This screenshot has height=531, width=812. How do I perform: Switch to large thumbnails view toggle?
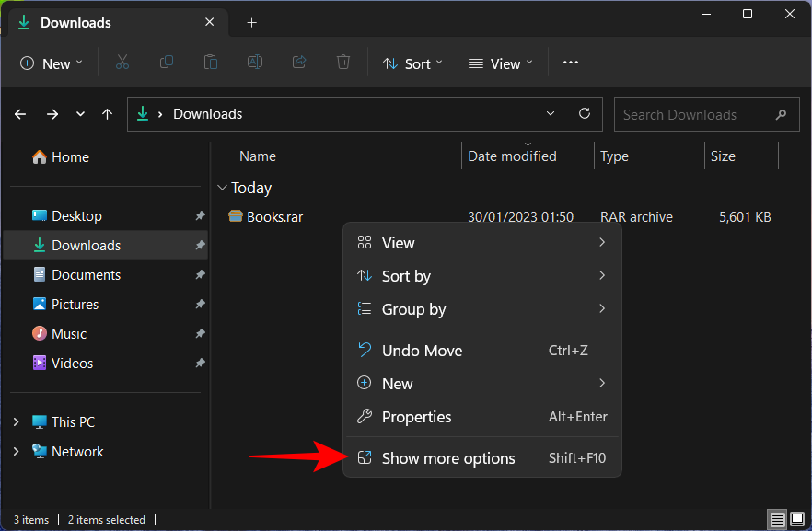(797, 520)
